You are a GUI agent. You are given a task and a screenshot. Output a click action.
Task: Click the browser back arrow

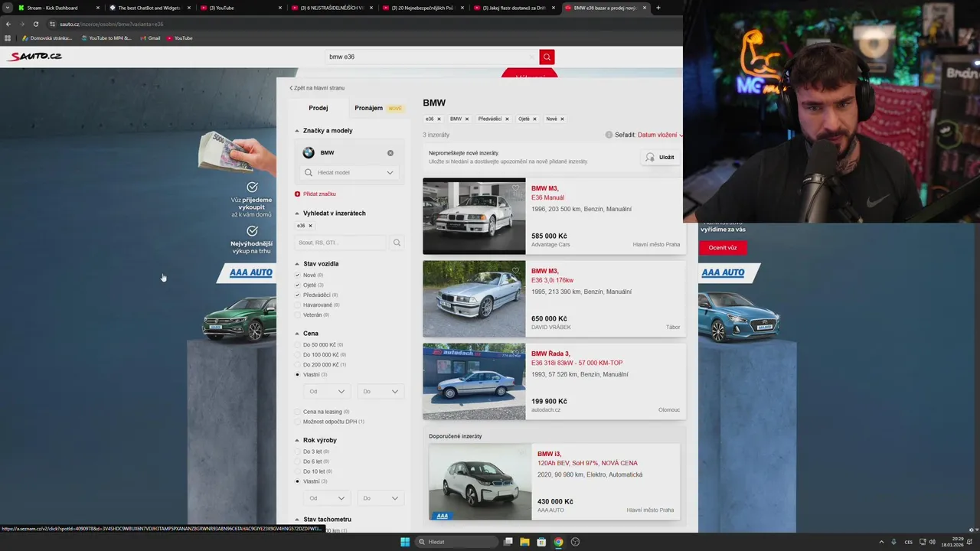coord(8,24)
